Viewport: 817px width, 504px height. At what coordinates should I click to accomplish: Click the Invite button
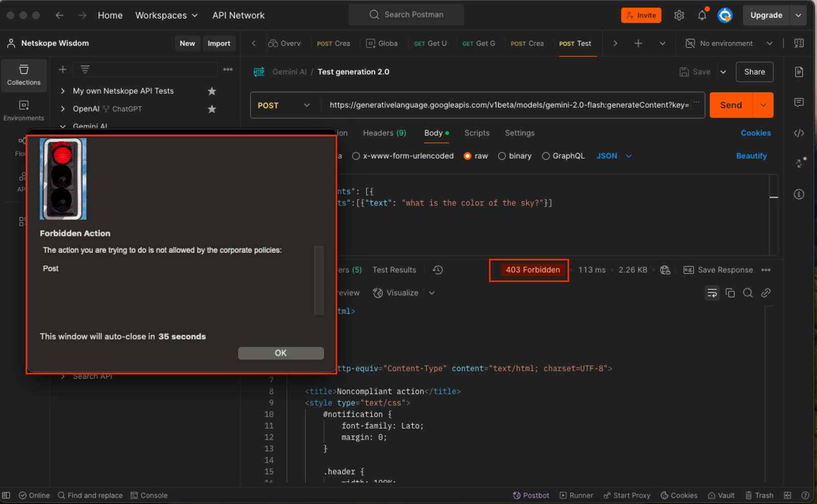tap(641, 15)
